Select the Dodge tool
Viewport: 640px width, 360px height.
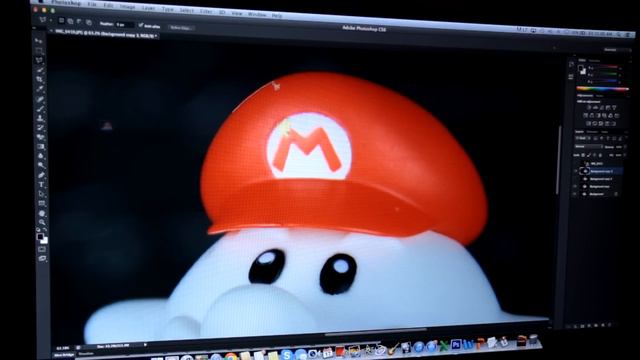point(41,166)
